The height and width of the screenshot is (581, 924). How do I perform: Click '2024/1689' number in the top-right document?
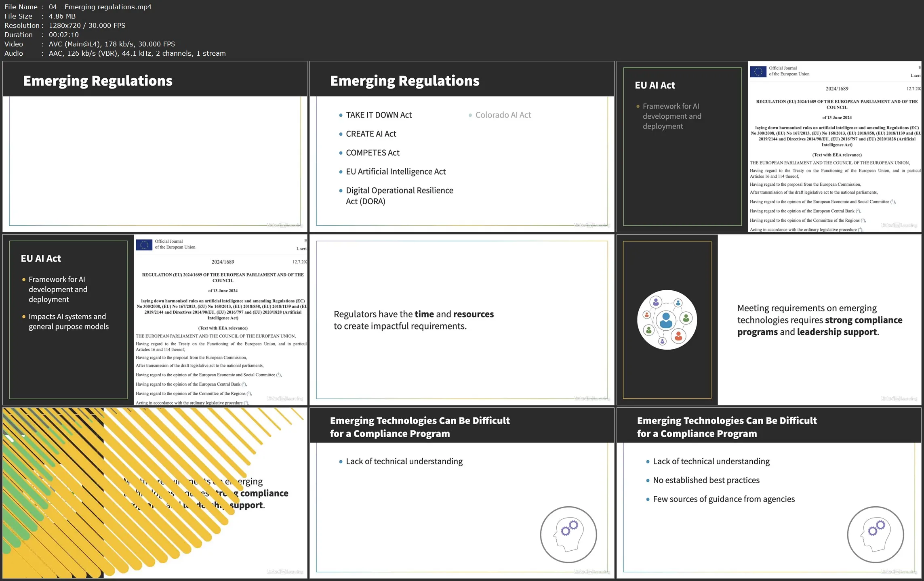[x=837, y=89]
